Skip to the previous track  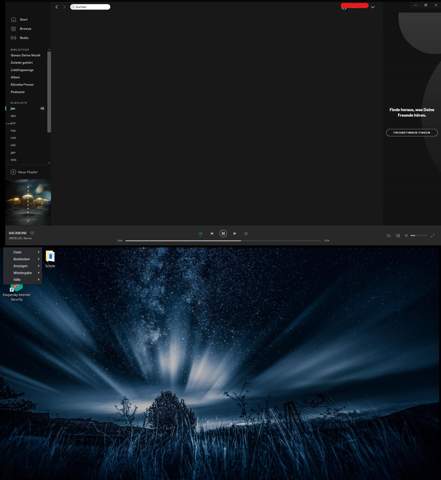click(212, 234)
